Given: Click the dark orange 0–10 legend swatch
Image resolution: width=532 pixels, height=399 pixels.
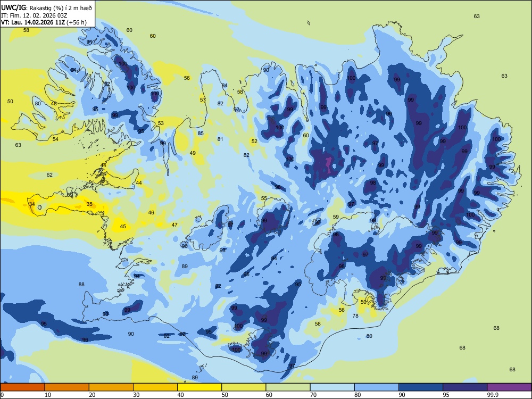Looking at the screenshot, I should [23, 387].
